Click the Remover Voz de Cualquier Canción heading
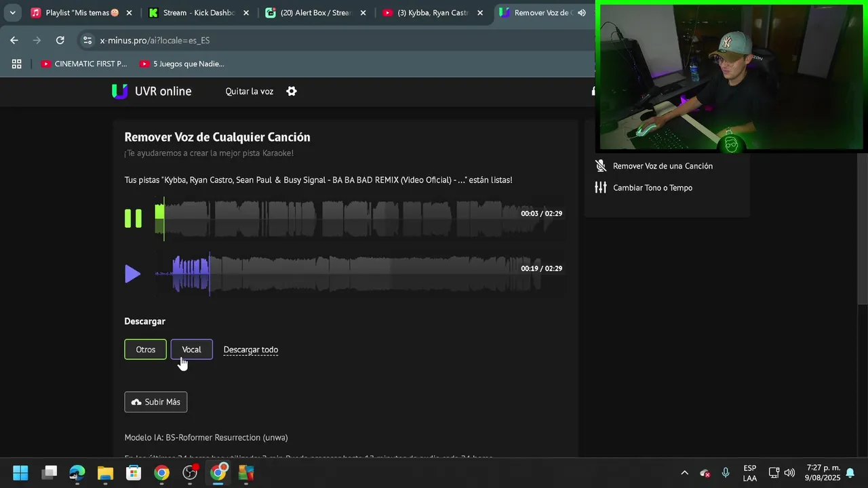868x488 pixels. 218,137
